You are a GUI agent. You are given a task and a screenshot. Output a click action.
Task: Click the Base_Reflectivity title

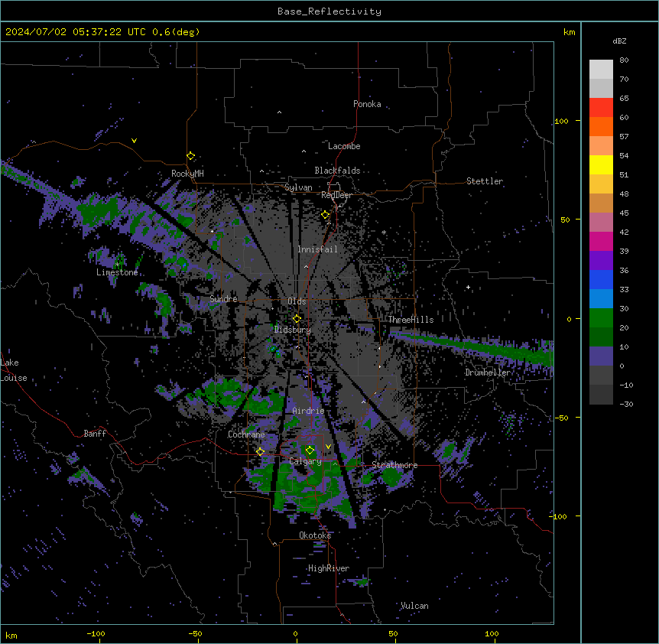coord(329,11)
